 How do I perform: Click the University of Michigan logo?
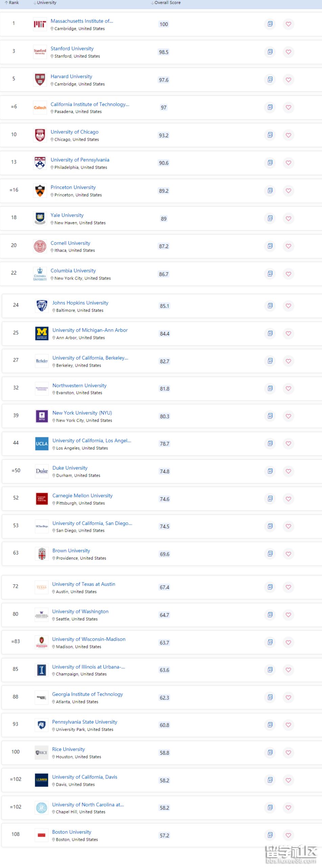click(42, 333)
